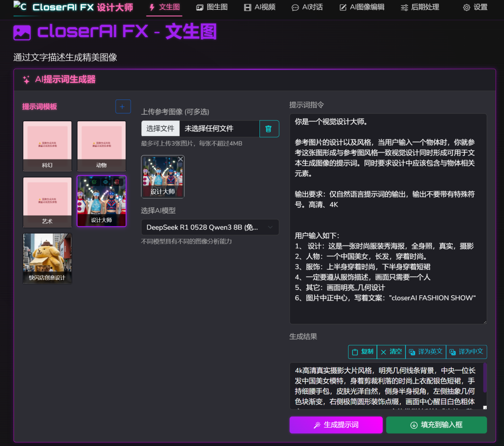Click into the 提示词指令 text area

tap(388, 218)
